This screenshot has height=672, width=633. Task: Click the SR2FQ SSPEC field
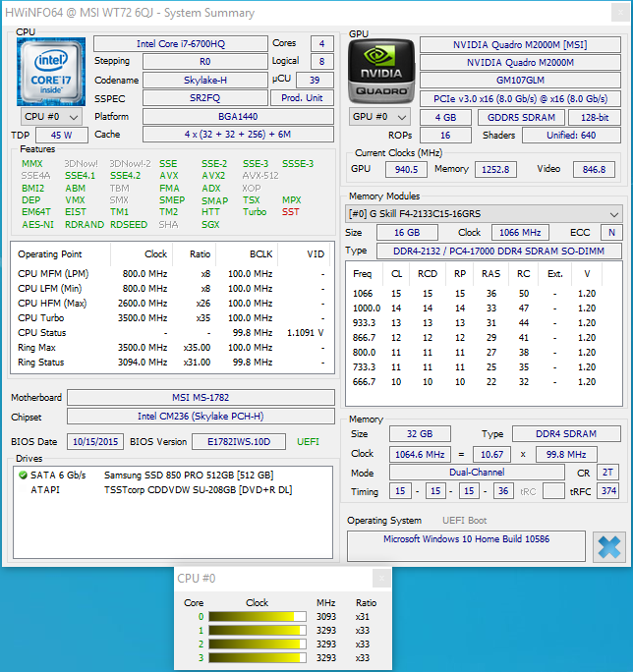click(205, 98)
